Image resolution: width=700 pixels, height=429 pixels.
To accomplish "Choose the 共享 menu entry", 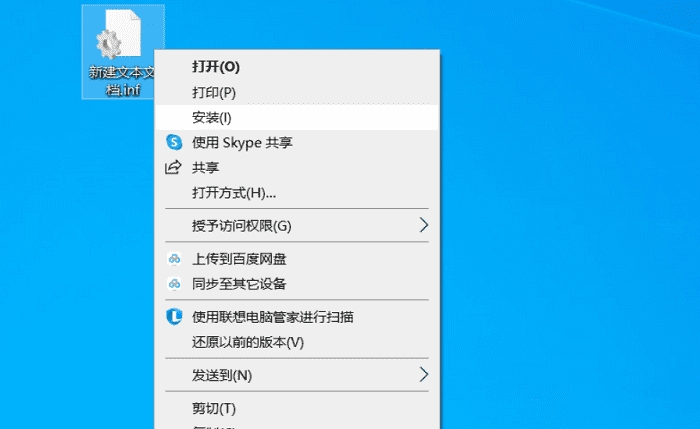I will click(297, 167).
